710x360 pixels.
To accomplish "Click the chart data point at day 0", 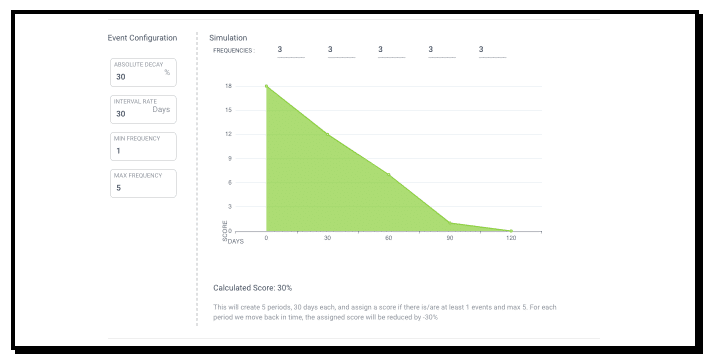I will tap(266, 86).
